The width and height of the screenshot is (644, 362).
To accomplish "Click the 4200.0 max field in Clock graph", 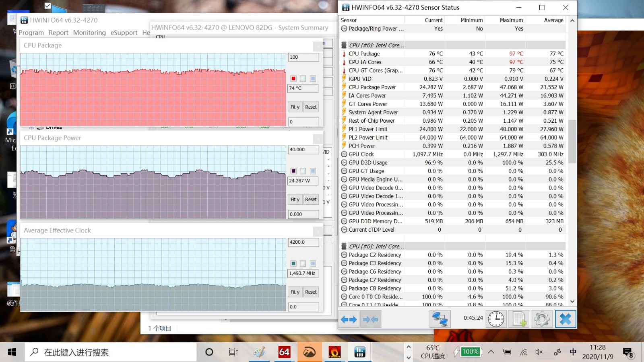I will tap(303, 242).
